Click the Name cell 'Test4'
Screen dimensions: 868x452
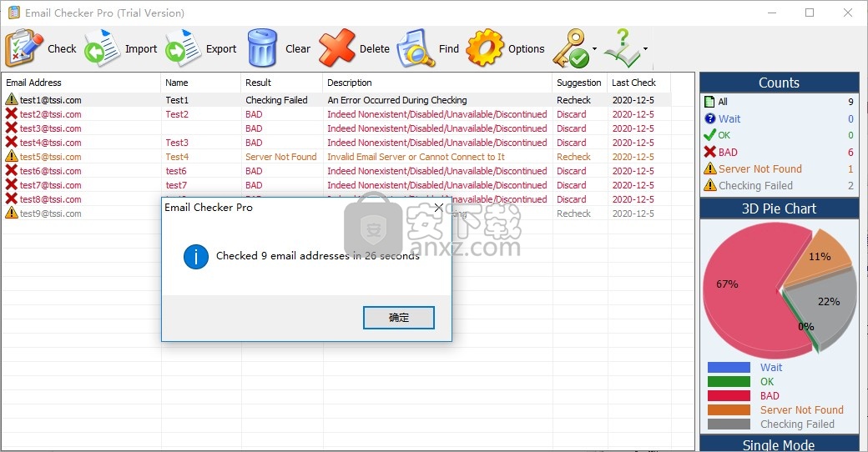click(x=177, y=157)
